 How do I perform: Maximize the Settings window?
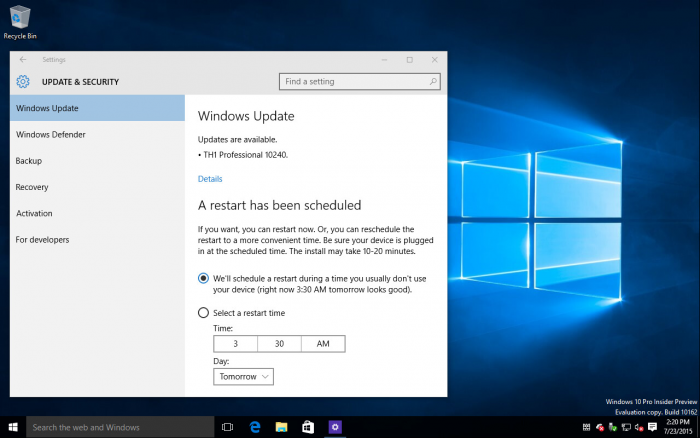409,59
